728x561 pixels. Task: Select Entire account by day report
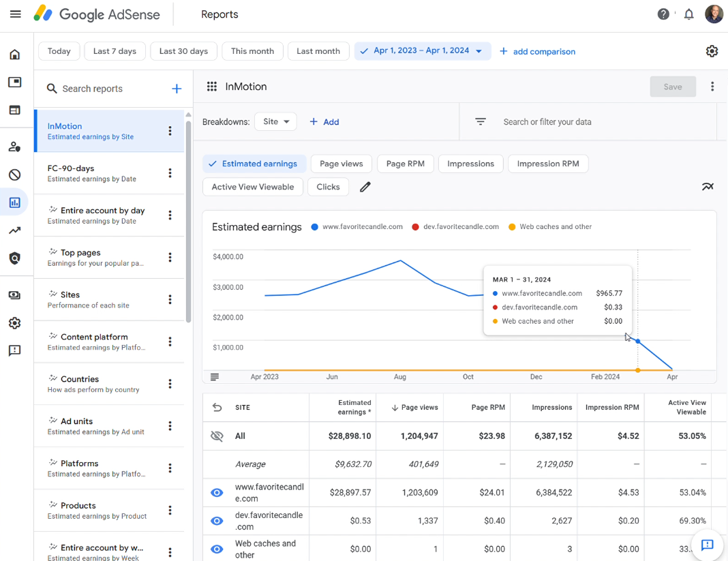pos(109,215)
